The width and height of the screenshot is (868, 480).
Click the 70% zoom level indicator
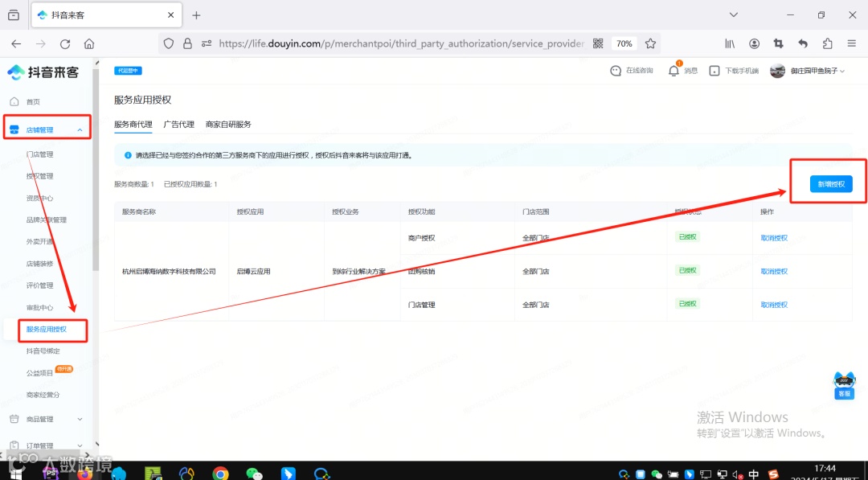pos(624,43)
